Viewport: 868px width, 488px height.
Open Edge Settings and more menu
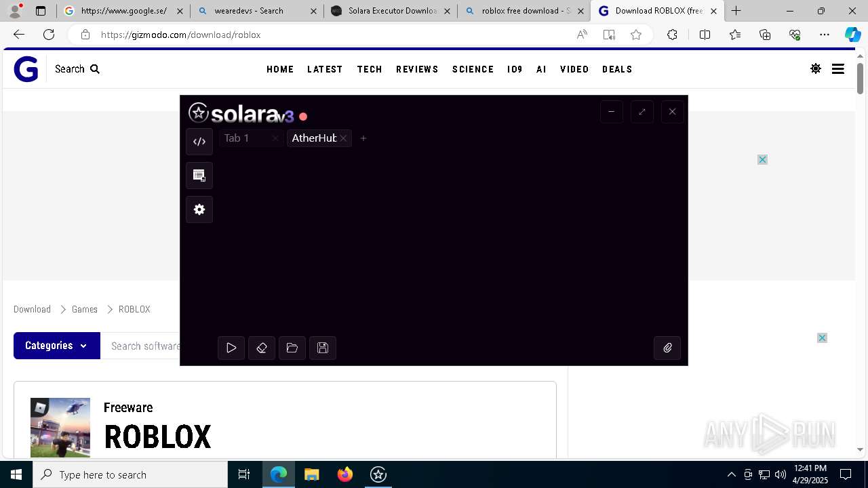[x=825, y=35]
